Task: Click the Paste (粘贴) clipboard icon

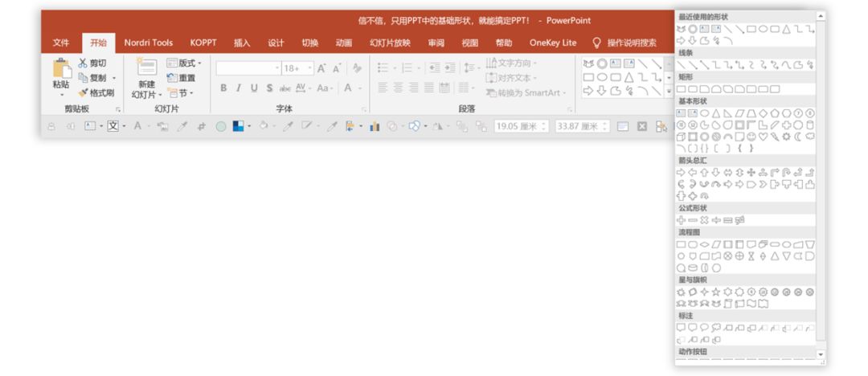Action: (x=62, y=68)
